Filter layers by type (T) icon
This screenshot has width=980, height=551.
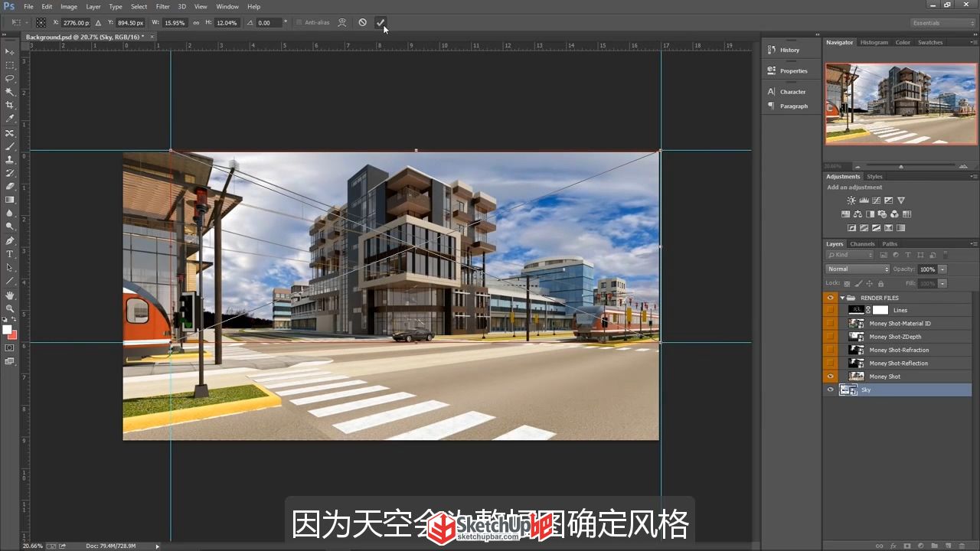(x=908, y=255)
